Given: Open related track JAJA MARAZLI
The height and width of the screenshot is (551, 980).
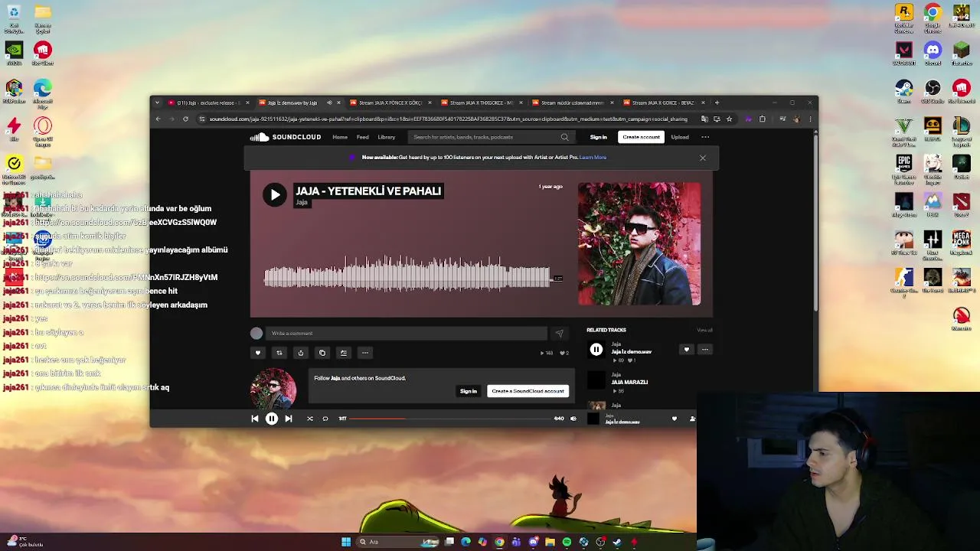Looking at the screenshot, I should pos(629,382).
